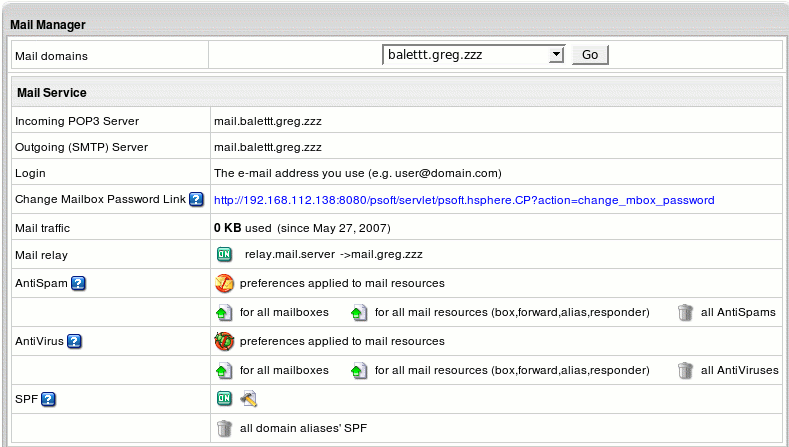Screen dimensions: 789x447
Task: Enable AntiVirus for all mail resources
Action: click(x=359, y=371)
